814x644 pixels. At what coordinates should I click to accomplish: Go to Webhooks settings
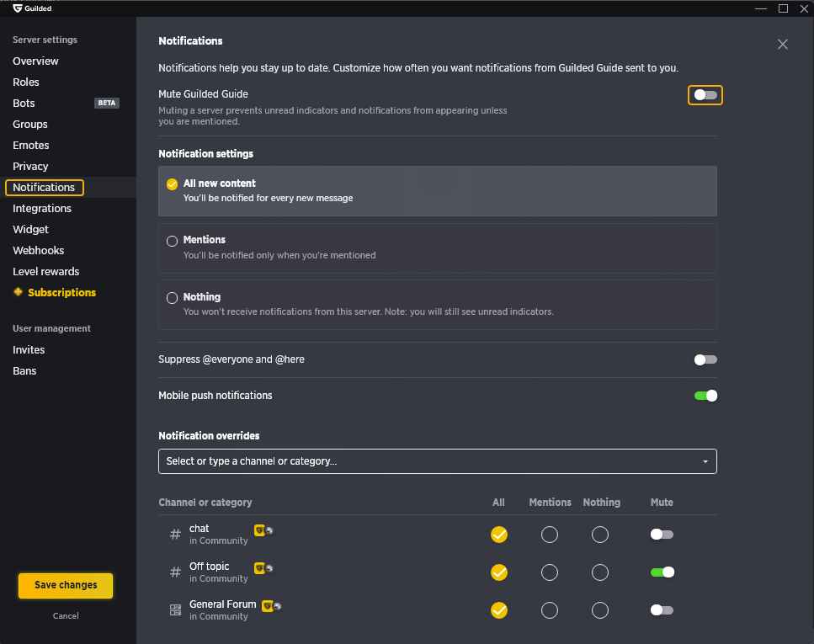click(x=39, y=250)
